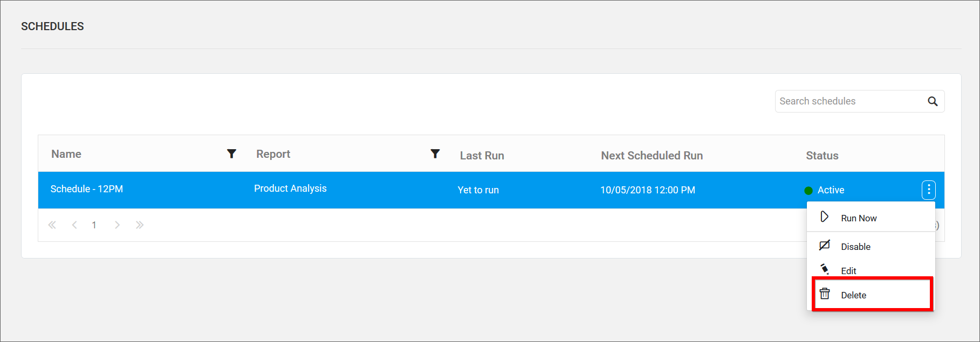Choose Edit from the context menu

point(871,270)
